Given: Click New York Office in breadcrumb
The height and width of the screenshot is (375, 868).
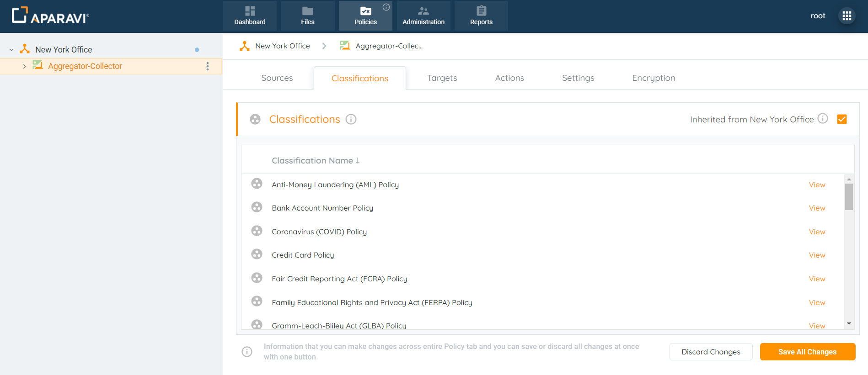Looking at the screenshot, I should pyautogui.click(x=282, y=46).
